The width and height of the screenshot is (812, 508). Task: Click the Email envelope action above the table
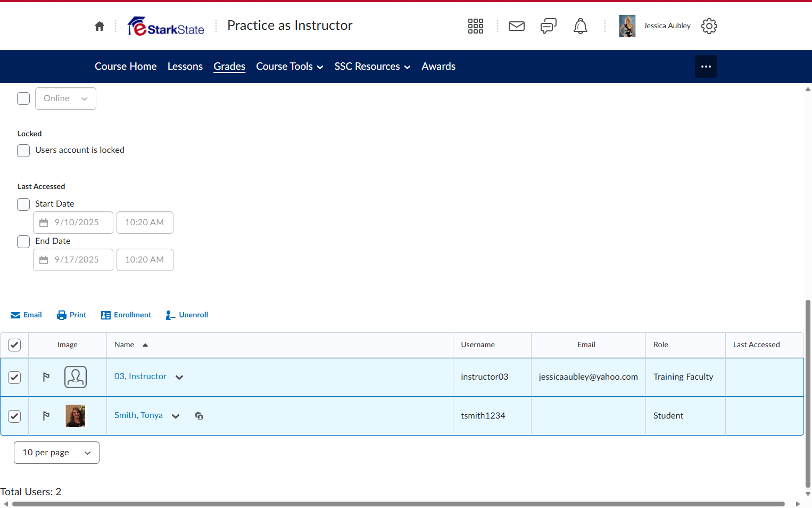point(26,315)
